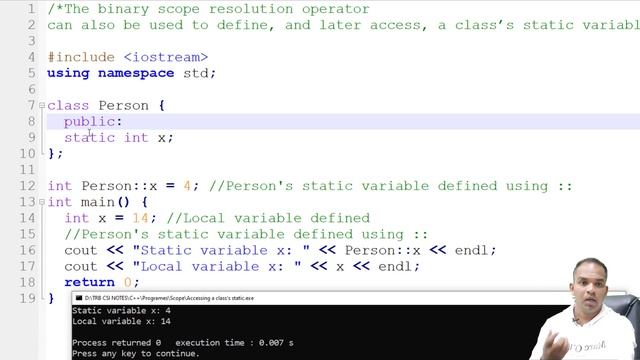Collapse the int main() fold marker
The image size is (640, 360).
pos(42,202)
